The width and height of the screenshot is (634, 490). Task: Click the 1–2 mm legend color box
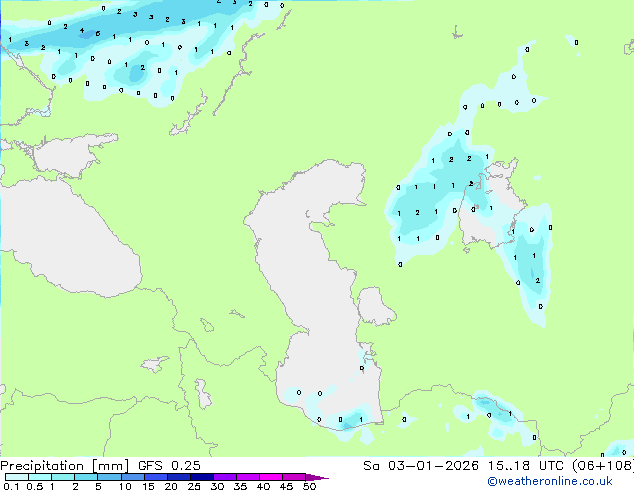[x=63, y=477]
